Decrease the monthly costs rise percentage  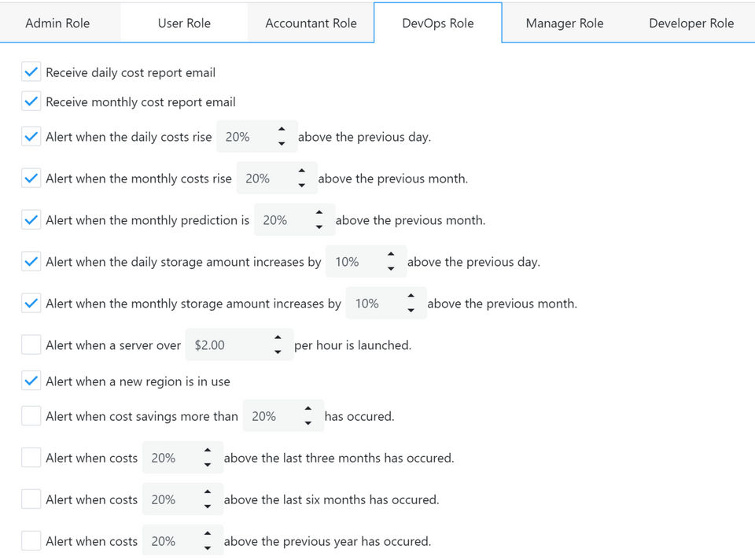coord(301,185)
